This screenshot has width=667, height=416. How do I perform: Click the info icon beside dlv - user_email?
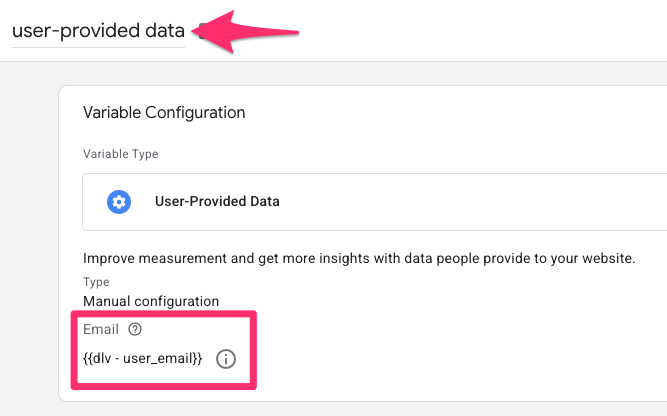(225, 359)
